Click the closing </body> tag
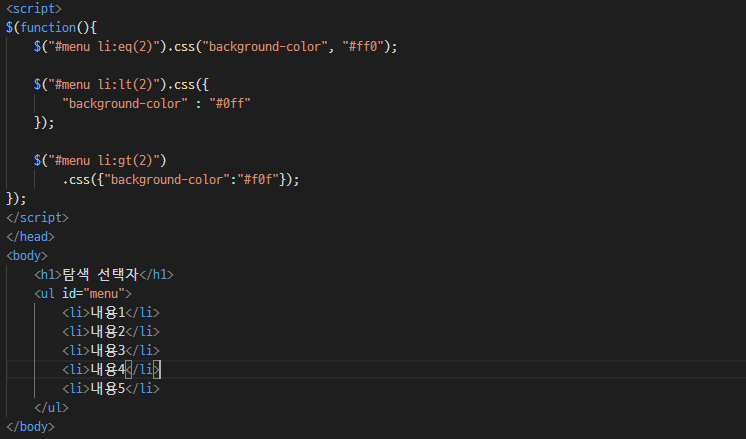 (30, 427)
